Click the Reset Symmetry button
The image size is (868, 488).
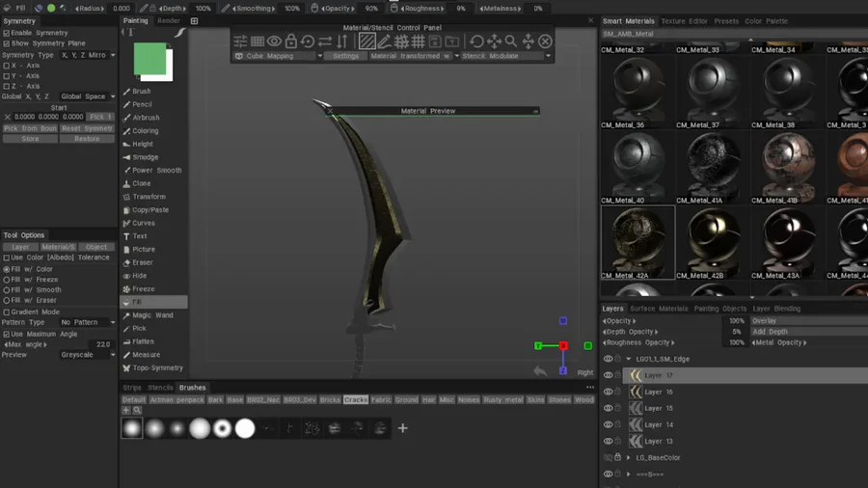pyautogui.click(x=88, y=128)
